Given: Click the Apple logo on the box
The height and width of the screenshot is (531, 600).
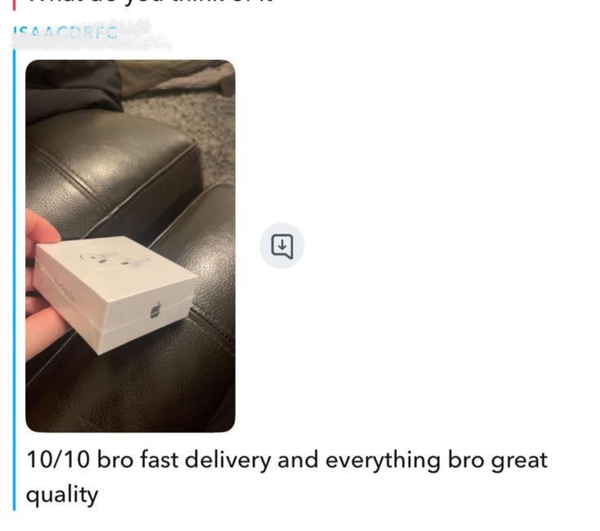Looking at the screenshot, I should tap(156, 310).
